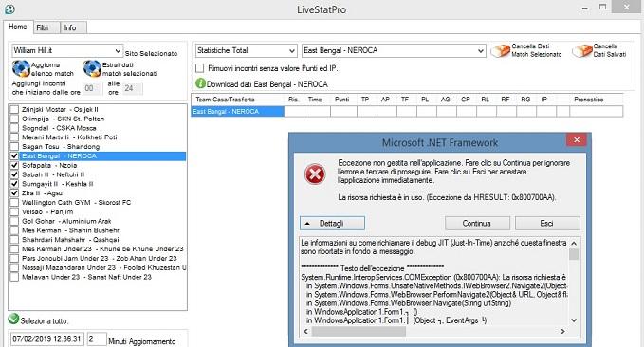Viewport: 644px width, 347px height.
Task: Uncheck the Sumgayit II - Keshla II match
Action: click(14, 184)
